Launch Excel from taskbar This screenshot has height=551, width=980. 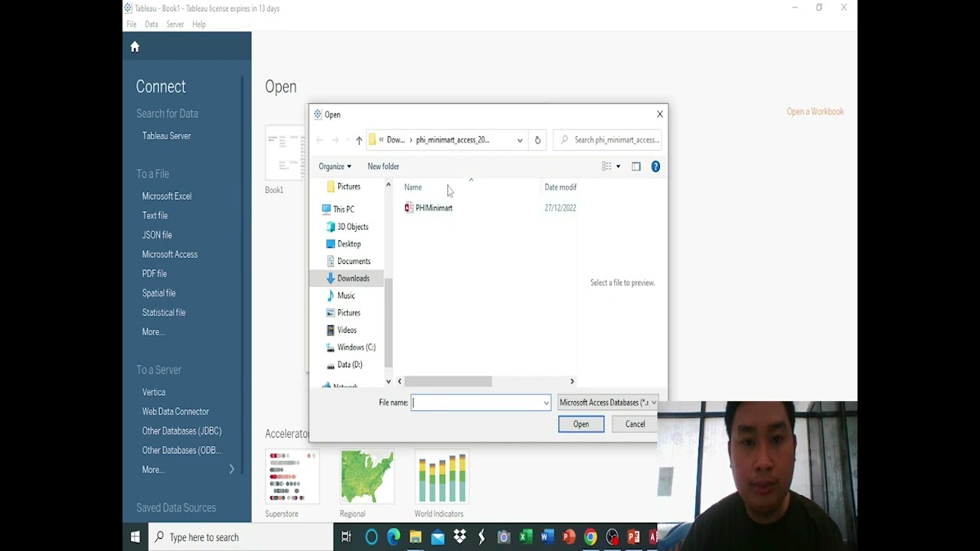click(x=525, y=537)
